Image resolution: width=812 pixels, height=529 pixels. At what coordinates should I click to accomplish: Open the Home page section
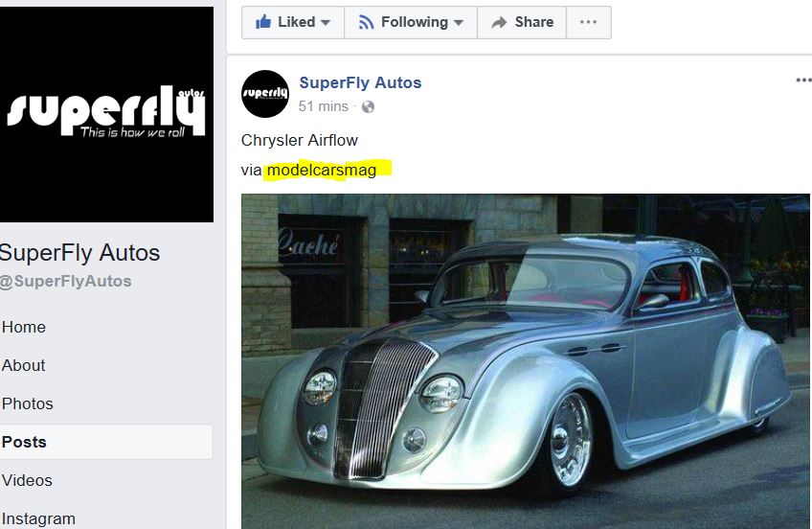pyautogui.click(x=24, y=327)
